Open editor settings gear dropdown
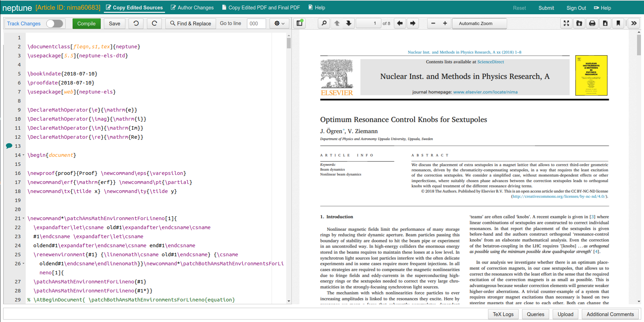 click(279, 23)
